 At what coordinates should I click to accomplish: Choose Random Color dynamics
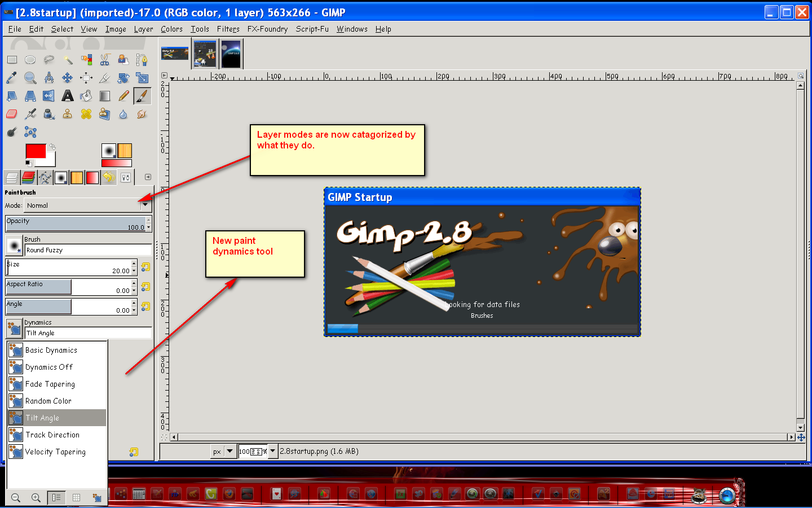(x=56, y=401)
